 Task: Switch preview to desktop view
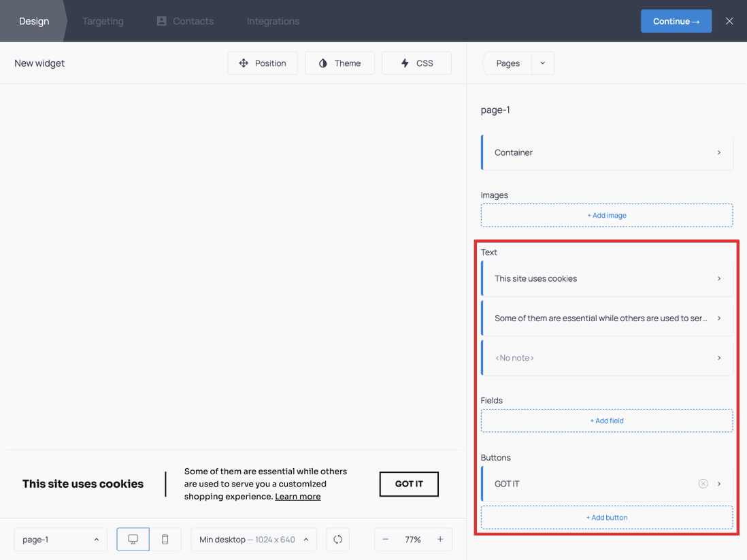[x=133, y=539]
